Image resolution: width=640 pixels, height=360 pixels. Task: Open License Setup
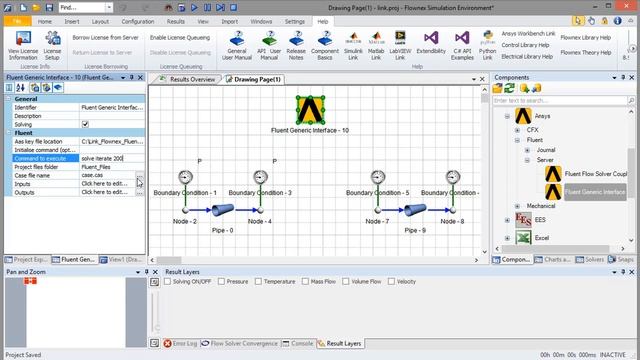pyautogui.click(x=52, y=46)
